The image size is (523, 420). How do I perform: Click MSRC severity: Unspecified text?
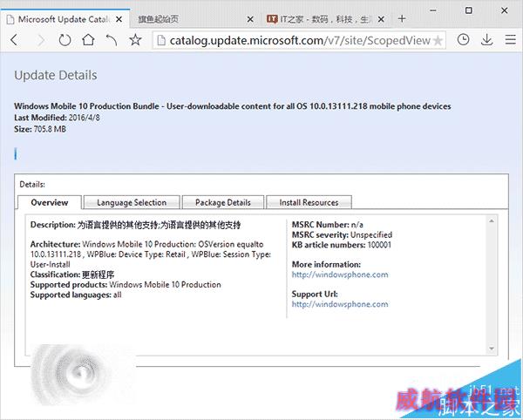pos(342,234)
